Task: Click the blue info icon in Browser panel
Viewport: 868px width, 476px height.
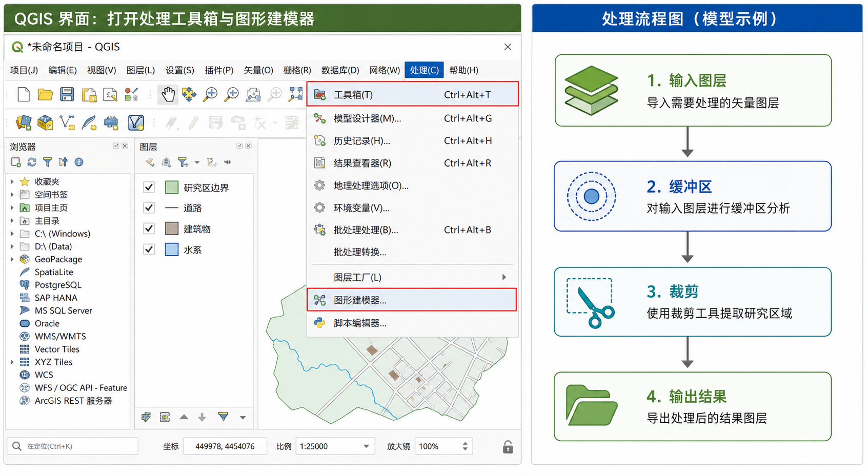Action: click(x=79, y=162)
